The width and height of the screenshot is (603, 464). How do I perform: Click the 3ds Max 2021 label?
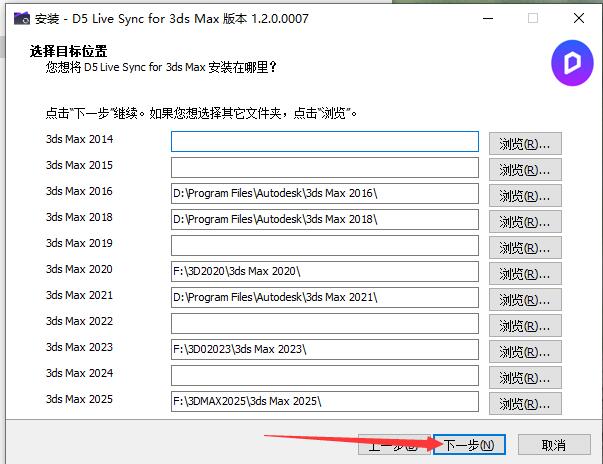79,295
